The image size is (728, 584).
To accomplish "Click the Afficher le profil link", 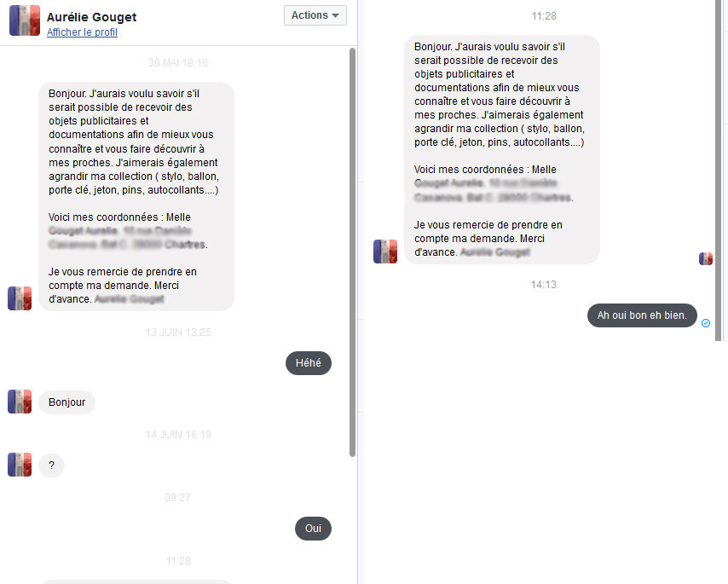I will pyautogui.click(x=82, y=32).
